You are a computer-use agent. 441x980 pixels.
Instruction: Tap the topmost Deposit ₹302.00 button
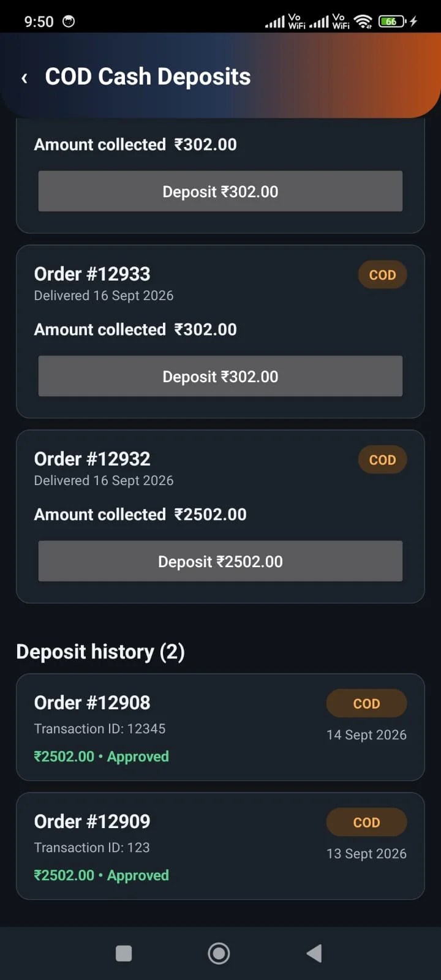(x=221, y=191)
